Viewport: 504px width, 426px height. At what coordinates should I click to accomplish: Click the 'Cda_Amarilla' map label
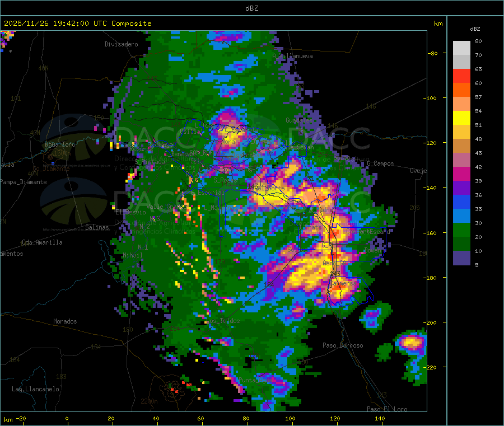click(42, 242)
